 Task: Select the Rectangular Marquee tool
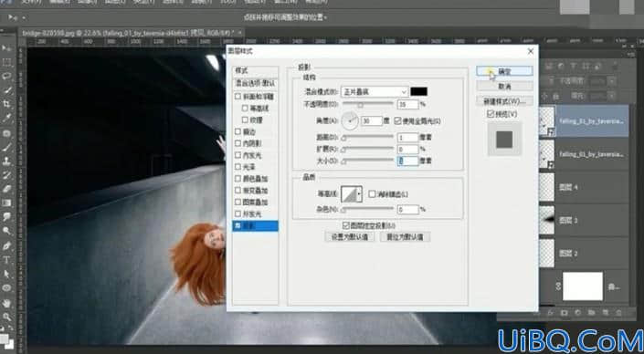[x=6, y=62]
